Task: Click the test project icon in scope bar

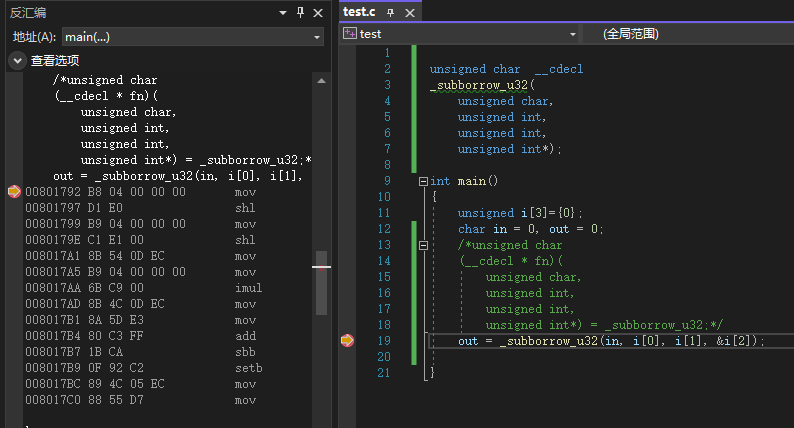Action: (349, 34)
